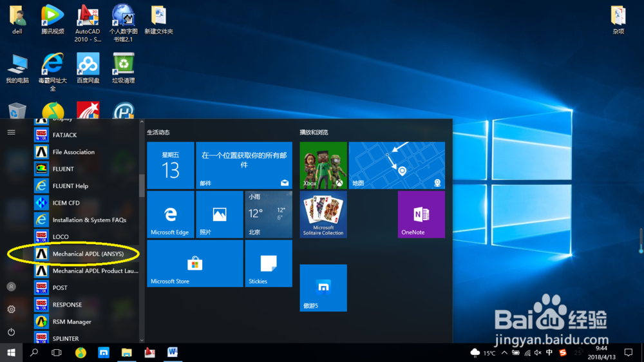Screen dimensions: 644x362
Task: Open Stickies tile
Action: click(269, 264)
